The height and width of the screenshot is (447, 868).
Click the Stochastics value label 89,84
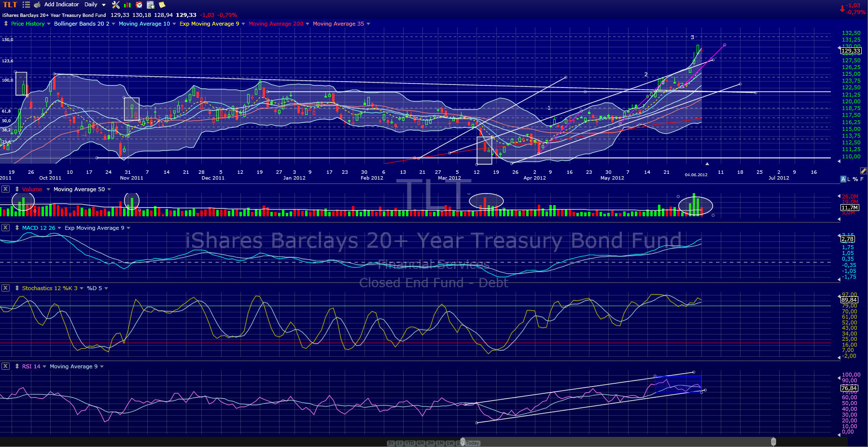coord(849,300)
